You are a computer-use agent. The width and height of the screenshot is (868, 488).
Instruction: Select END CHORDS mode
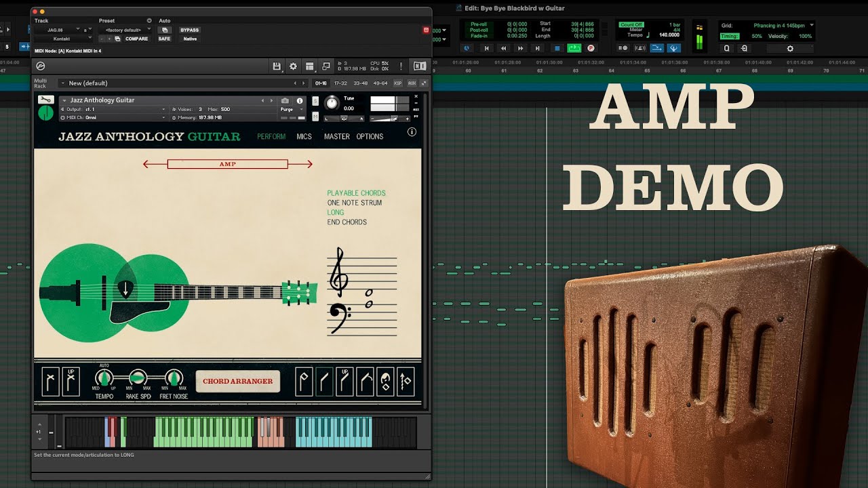(347, 222)
